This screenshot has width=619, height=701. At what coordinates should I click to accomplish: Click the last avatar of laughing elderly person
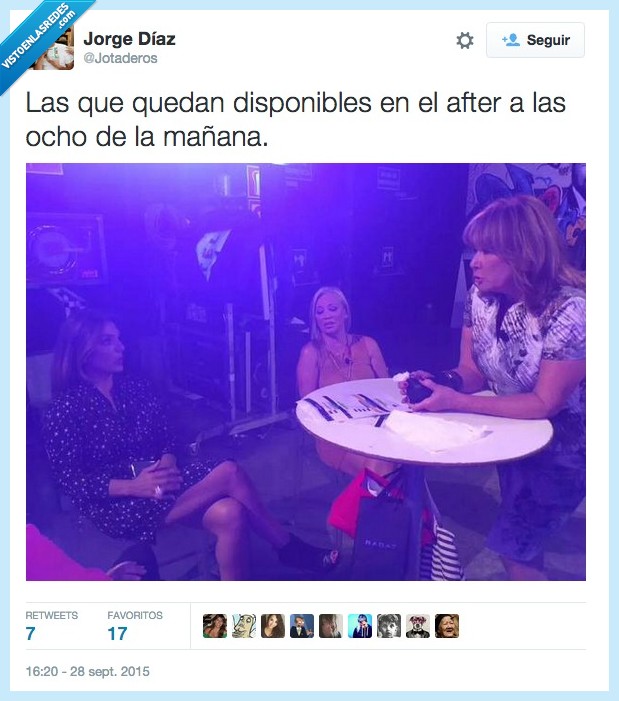447,625
